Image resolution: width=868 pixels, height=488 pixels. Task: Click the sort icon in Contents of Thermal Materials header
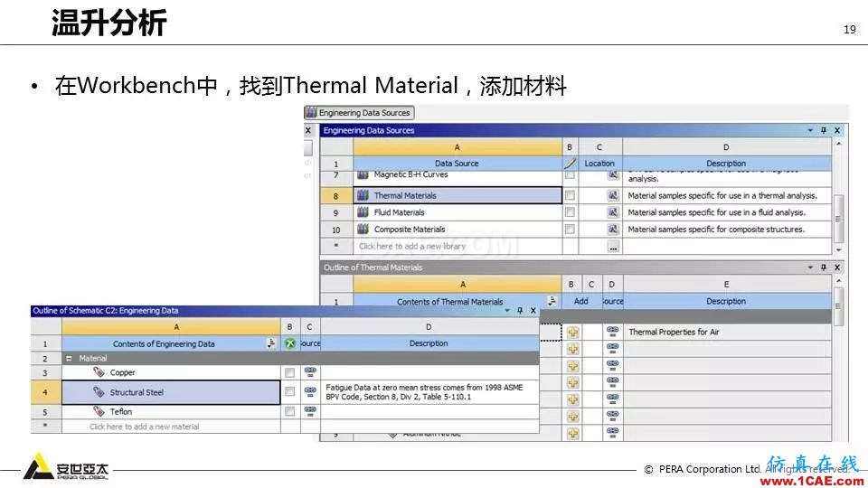[x=552, y=300]
